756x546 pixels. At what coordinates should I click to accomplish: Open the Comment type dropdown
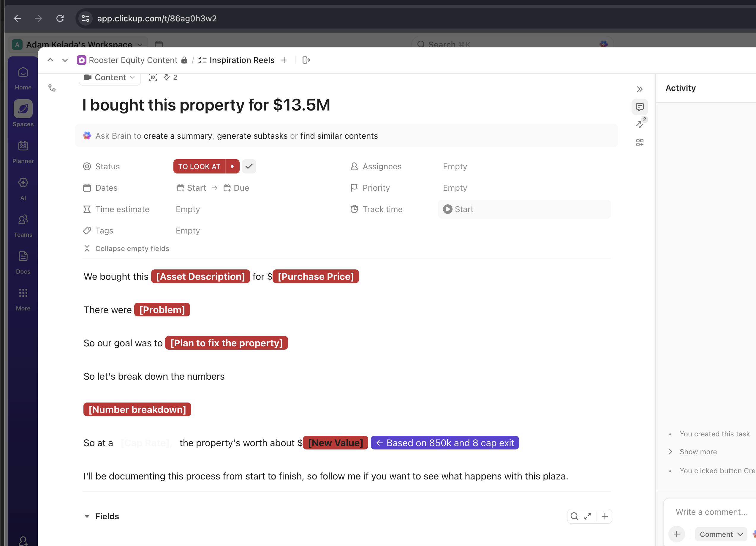click(x=721, y=534)
